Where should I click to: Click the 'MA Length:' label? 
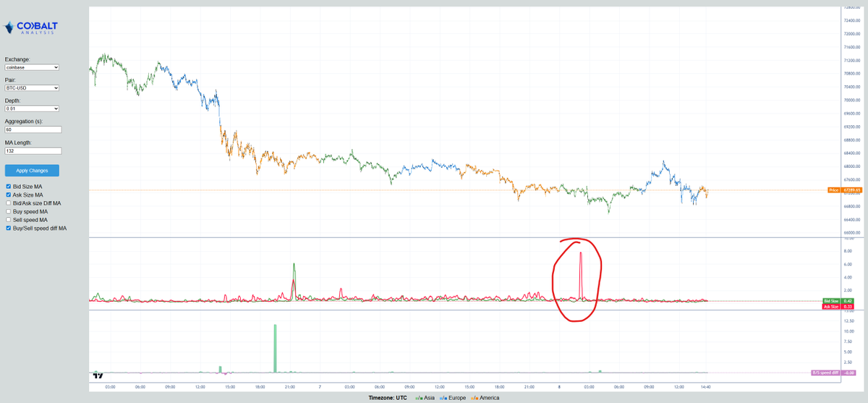pos(19,143)
